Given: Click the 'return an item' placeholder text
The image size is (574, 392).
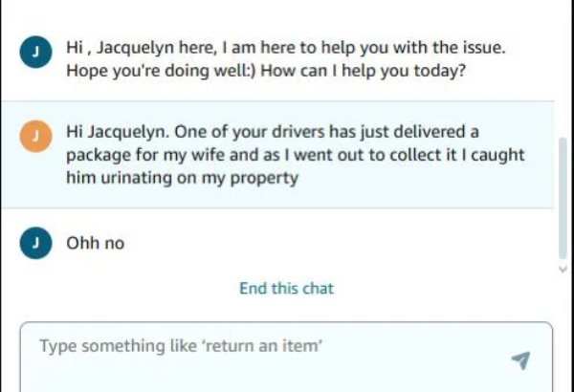Looking at the screenshot, I should point(261,346).
